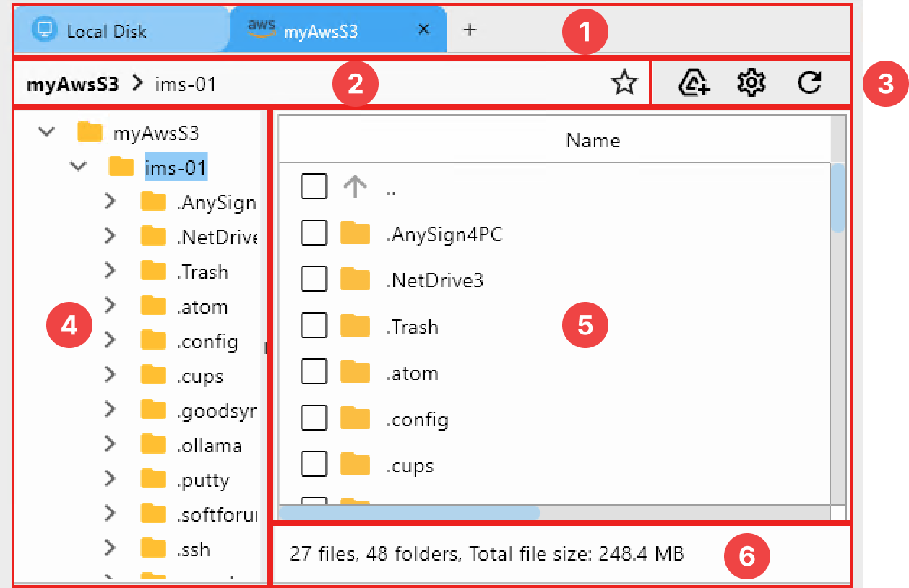Viewport: 909px width, 588px height.
Task: Click the Name column header
Action: point(593,140)
